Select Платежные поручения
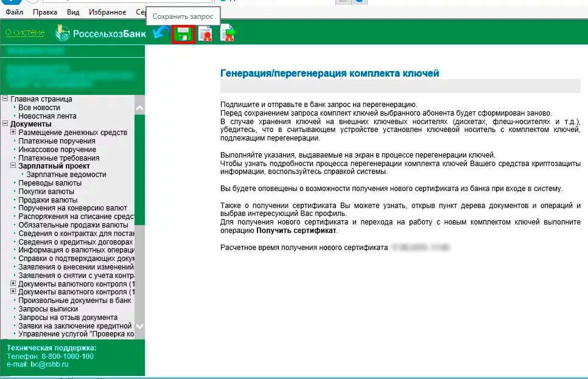The image size is (588, 379). coord(57,141)
